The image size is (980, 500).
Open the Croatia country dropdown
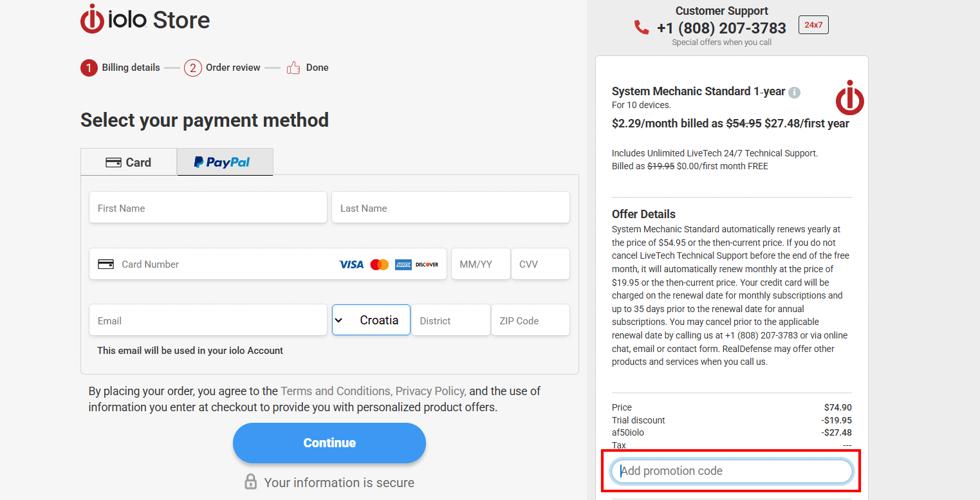pos(371,320)
